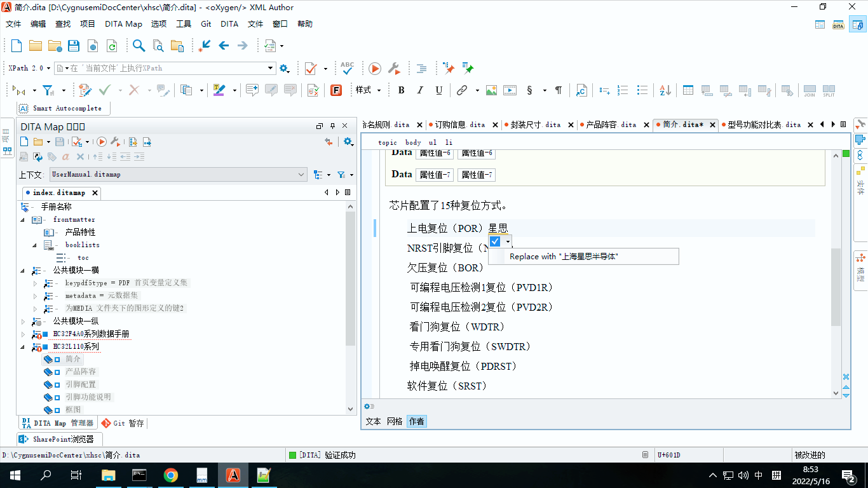Click the Insert table icon
The image size is (868, 488).
pos(688,90)
